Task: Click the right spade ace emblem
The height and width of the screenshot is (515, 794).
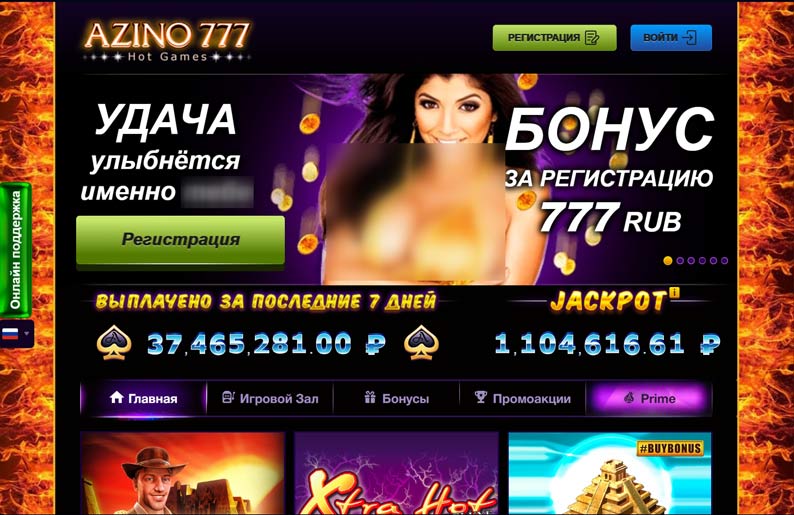Action: pyautogui.click(x=421, y=342)
